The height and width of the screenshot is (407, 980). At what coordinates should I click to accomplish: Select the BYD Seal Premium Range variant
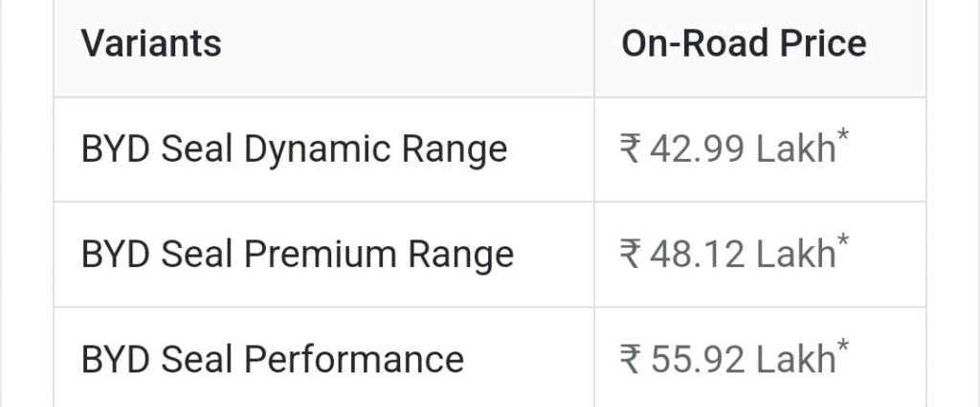297,255
